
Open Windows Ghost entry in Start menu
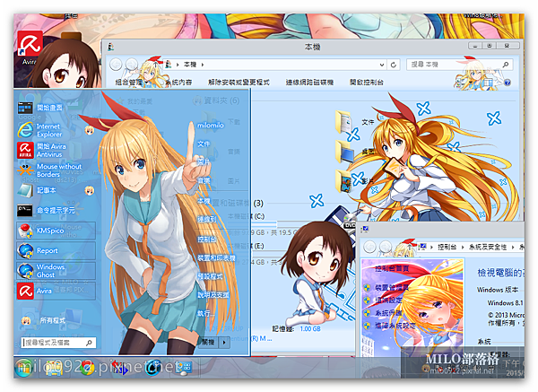click(56, 271)
